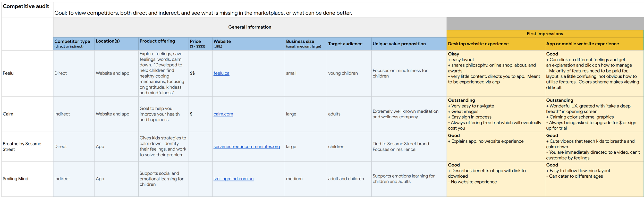Click the General information header
Image resolution: width=644 pixels, height=198 pixels.
pyautogui.click(x=250, y=27)
